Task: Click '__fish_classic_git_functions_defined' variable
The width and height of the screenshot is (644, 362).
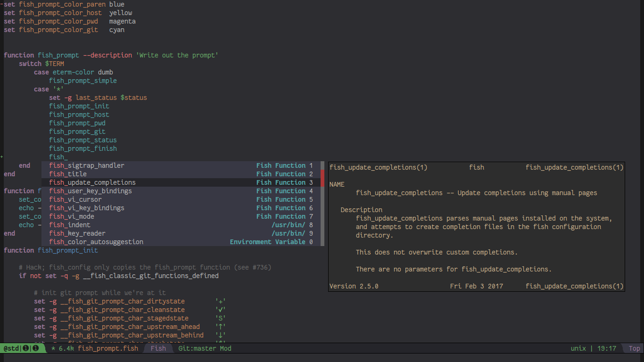Action: click(151, 276)
